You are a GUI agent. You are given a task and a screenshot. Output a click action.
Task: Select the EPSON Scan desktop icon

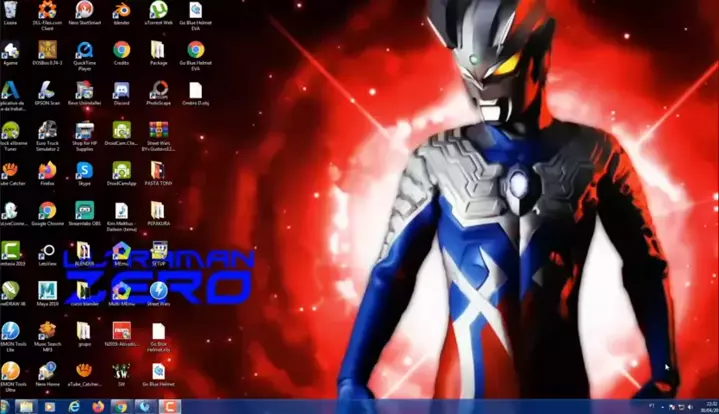(47, 90)
